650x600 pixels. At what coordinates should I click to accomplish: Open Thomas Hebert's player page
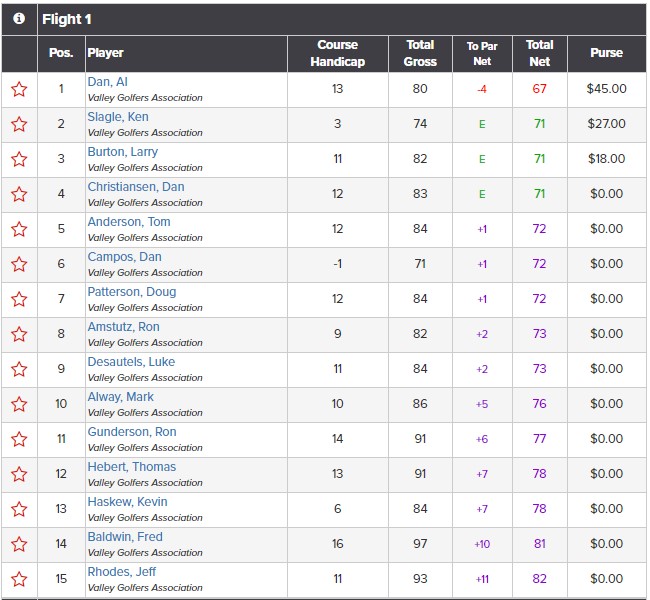pos(131,467)
